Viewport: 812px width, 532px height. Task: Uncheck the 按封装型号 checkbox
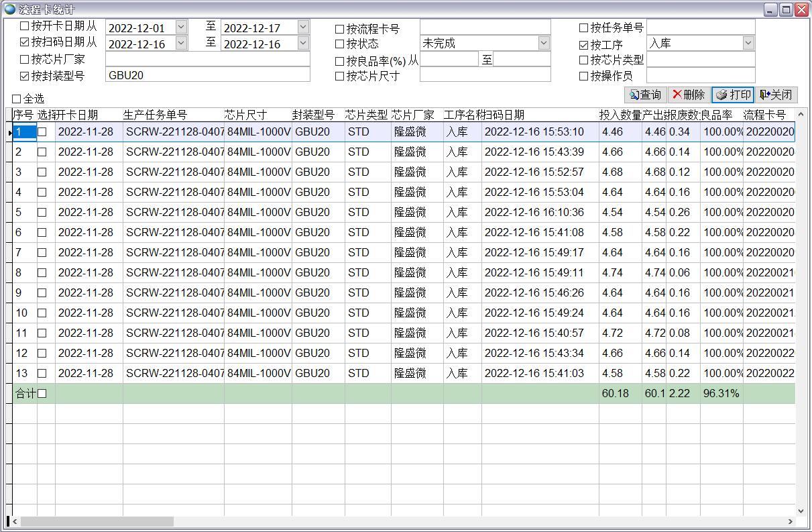pyautogui.click(x=25, y=76)
